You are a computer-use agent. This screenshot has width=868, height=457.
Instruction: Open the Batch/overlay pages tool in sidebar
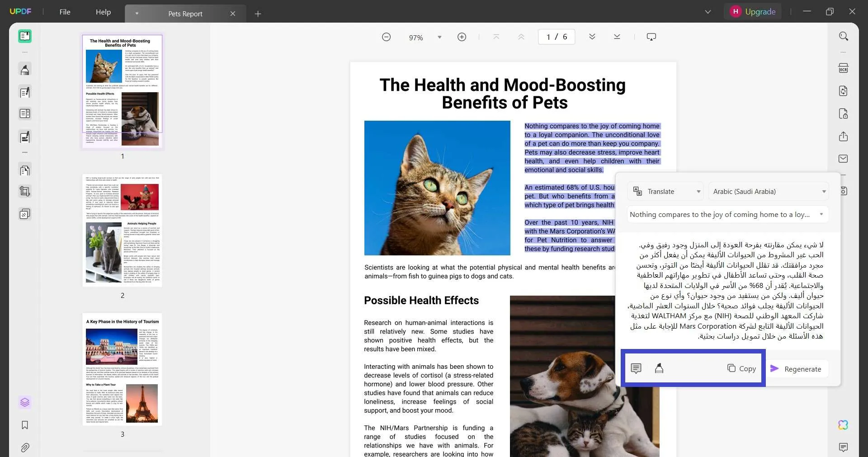pyautogui.click(x=25, y=214)
